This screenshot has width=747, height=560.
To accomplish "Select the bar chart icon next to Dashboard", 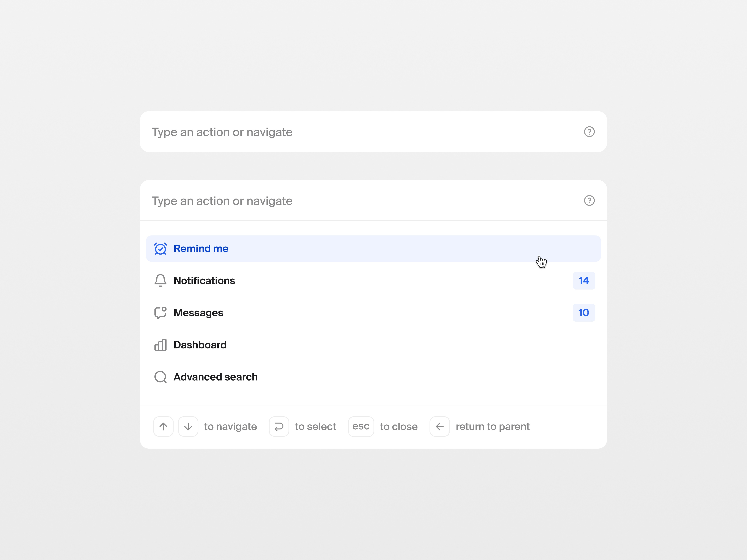I will [160, 345].
